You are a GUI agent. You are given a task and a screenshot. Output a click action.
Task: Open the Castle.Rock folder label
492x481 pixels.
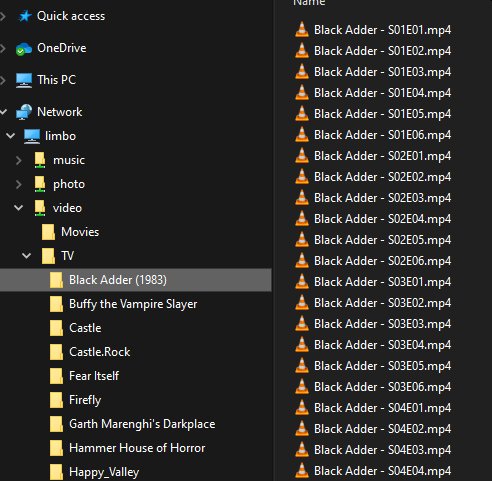100,352
